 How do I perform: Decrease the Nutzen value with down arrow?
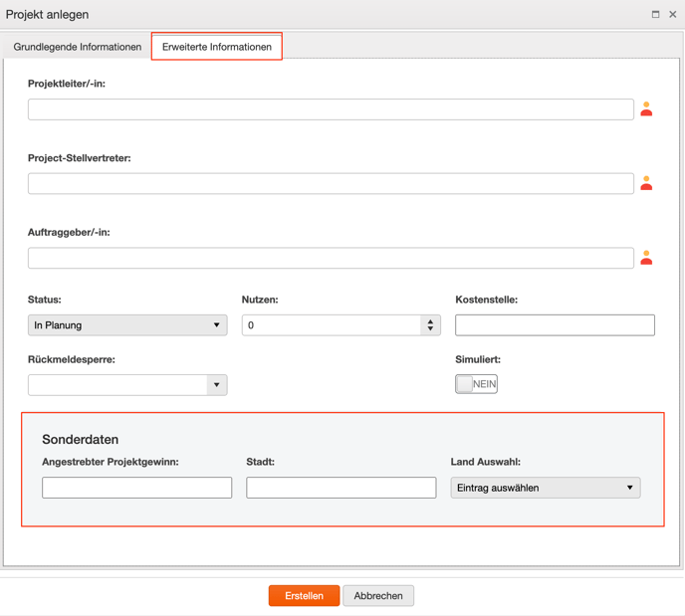pyautogui.click(x=430, y=328)
